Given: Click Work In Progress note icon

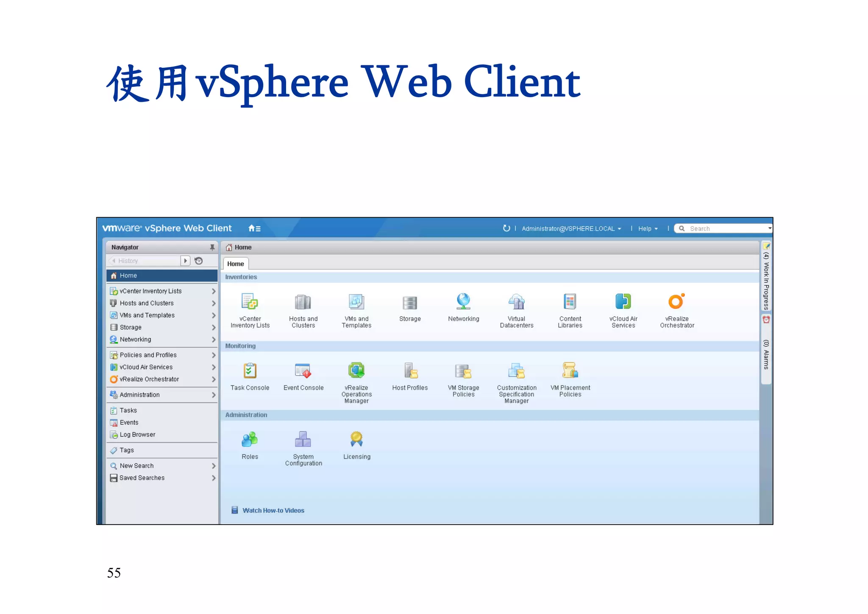Looking at the screenshot, I should (x=766, y=246).
